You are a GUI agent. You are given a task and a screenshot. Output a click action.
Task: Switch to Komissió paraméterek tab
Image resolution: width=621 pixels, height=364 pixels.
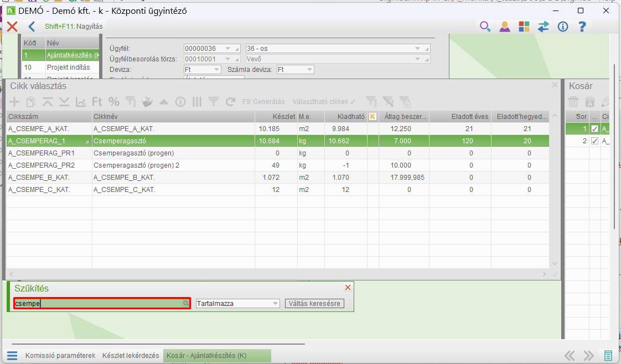point(60,355)
